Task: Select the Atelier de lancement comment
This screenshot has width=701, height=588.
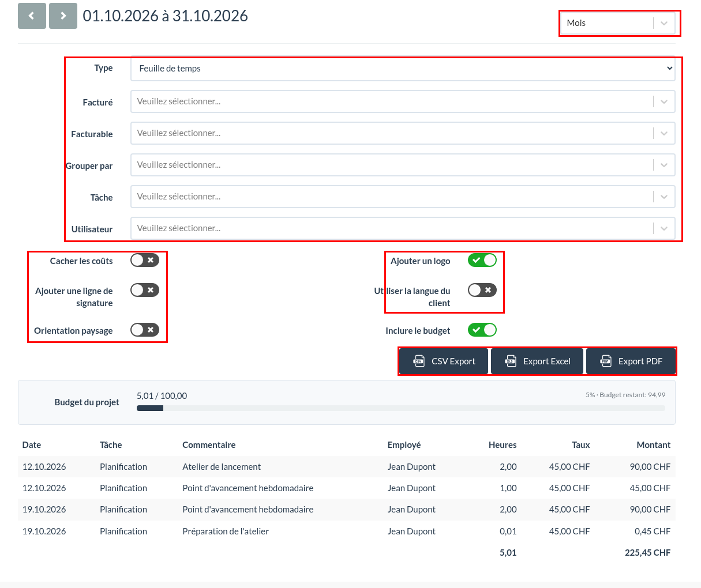Action: click(x=222, y=467)
